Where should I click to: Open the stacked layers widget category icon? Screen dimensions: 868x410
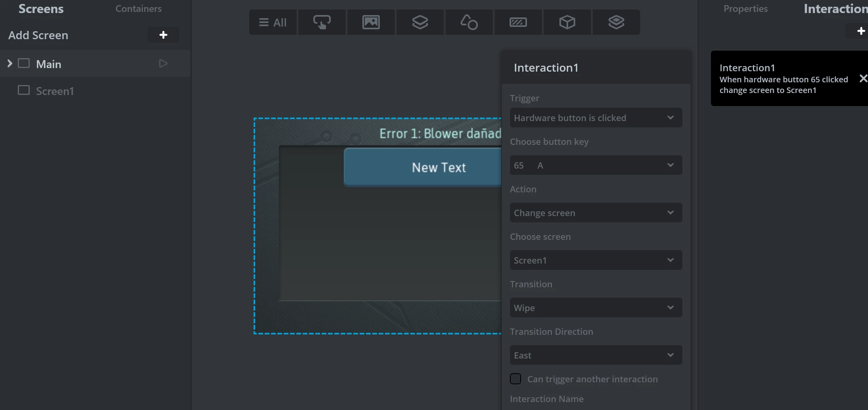click(420, 22)
